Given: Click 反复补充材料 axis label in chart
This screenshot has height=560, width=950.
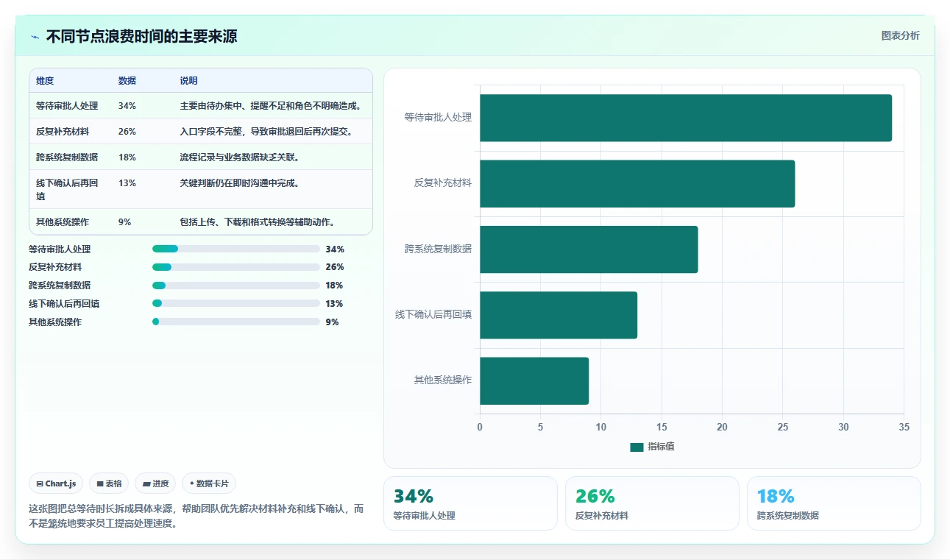Looking at the screenshot, I should point(442,182).
